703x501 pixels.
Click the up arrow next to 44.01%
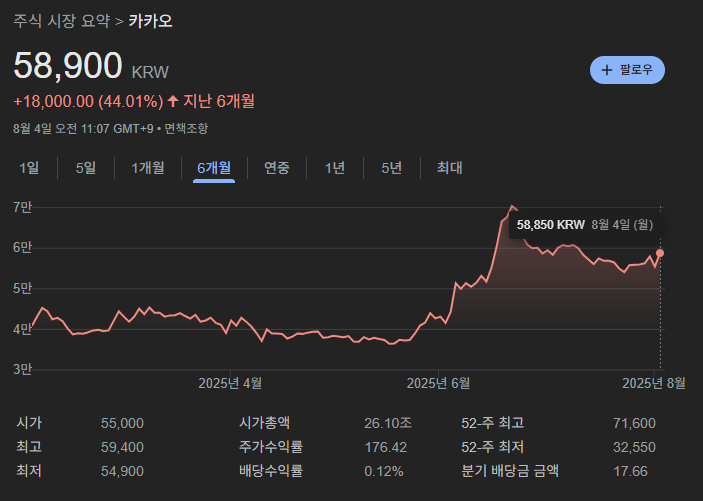pyautogui.click(x=173, y=101)
